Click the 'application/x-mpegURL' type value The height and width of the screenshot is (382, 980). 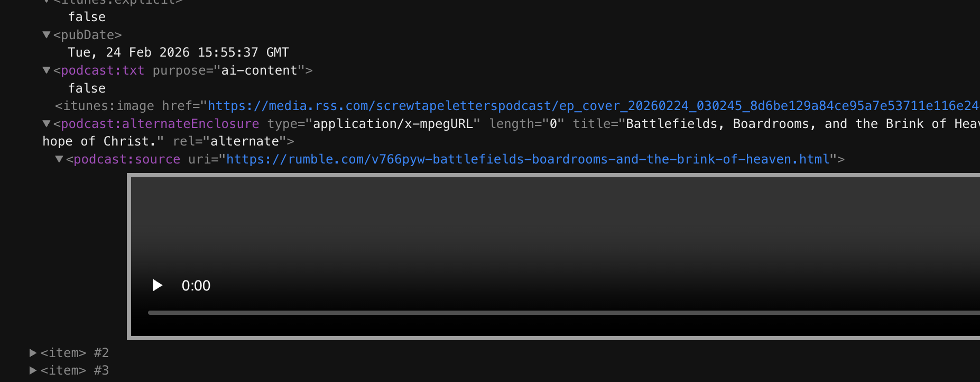393,124
